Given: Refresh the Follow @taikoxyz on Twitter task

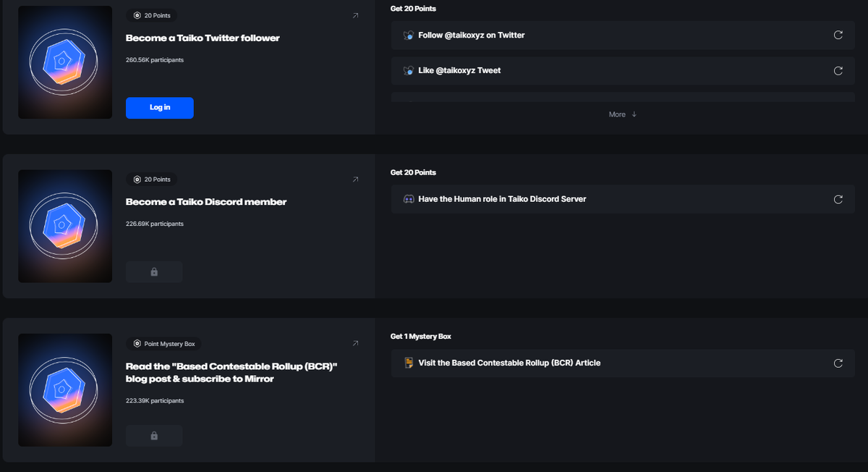Looking at the screenshot, I should pos(838,35).
